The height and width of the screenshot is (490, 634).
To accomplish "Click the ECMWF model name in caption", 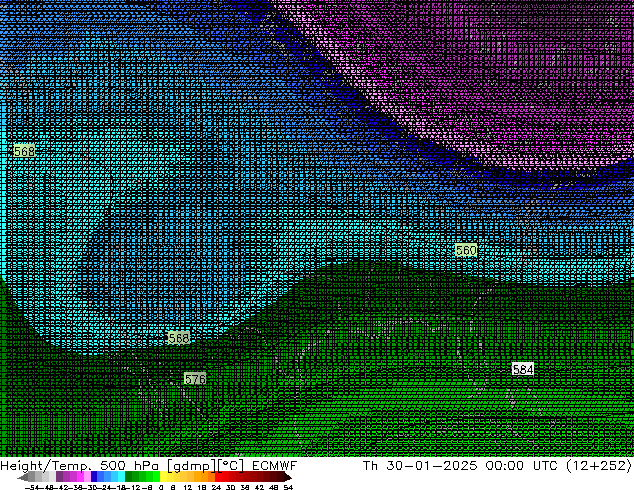I will (x=275, y=465).
